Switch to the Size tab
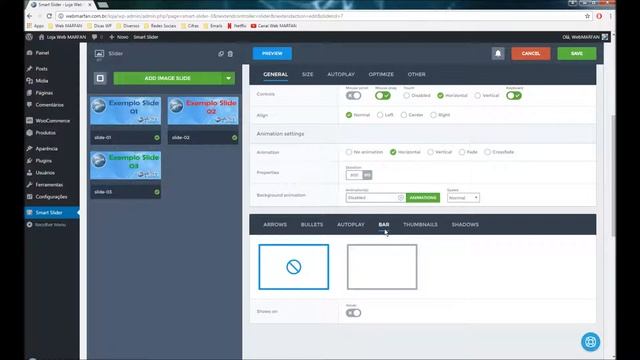This screenshot has width=640, height=360. pos(308,74)
